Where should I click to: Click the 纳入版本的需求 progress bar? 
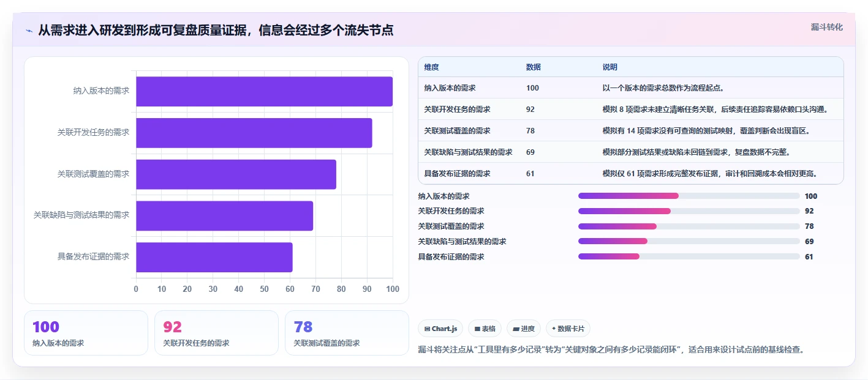tap(689, 196)
